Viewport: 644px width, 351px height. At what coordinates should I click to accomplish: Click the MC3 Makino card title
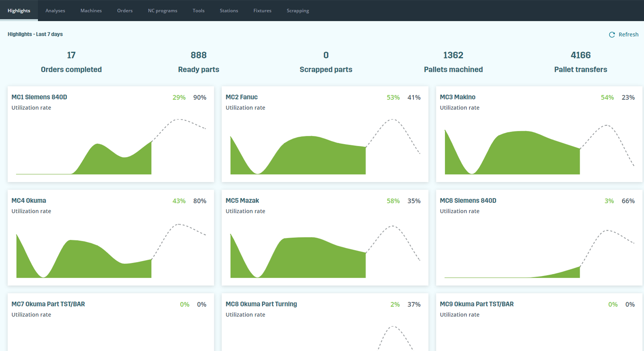(x=458, y=97)
